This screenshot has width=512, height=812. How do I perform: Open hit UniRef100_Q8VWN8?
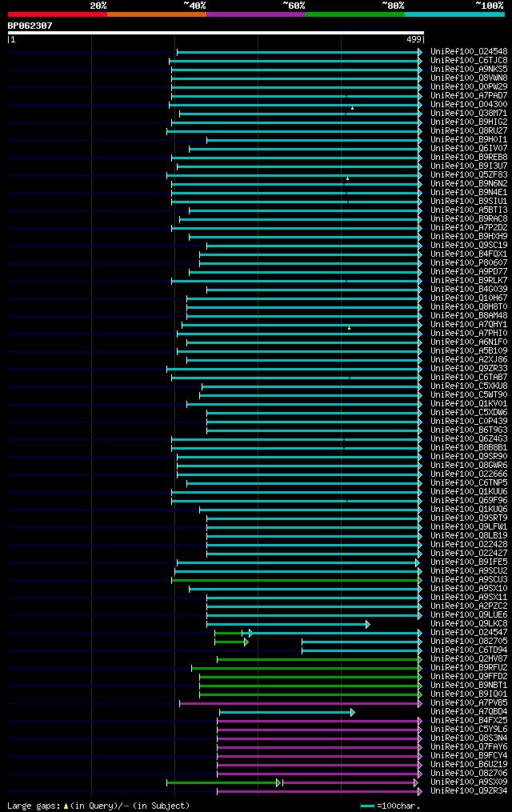pyautogui.click(x=469, y=78)
